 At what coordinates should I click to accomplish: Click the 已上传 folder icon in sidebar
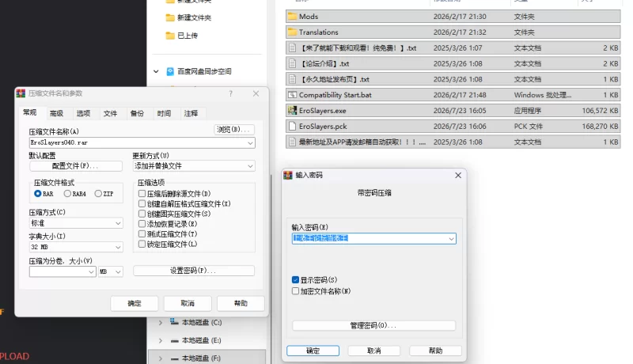click(170, 36)
